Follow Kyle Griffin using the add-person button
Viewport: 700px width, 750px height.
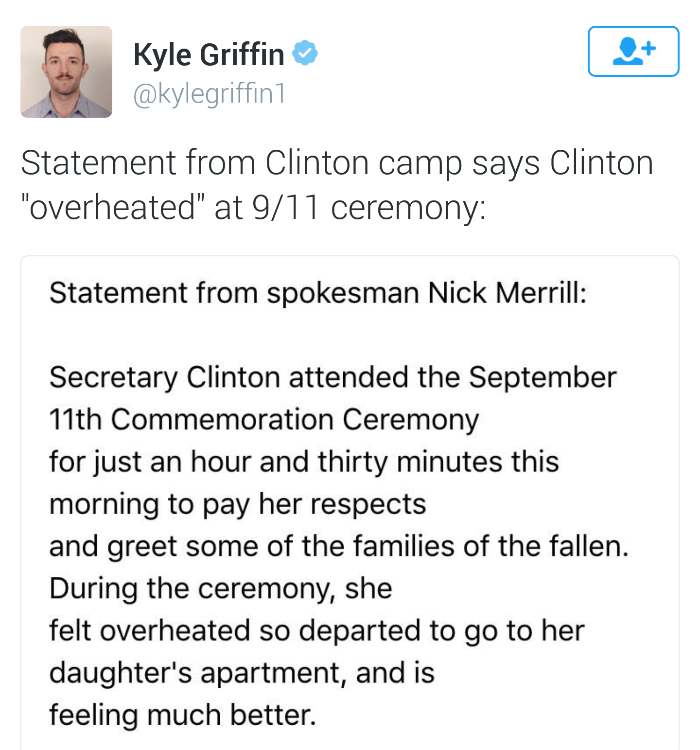point(633,51)
